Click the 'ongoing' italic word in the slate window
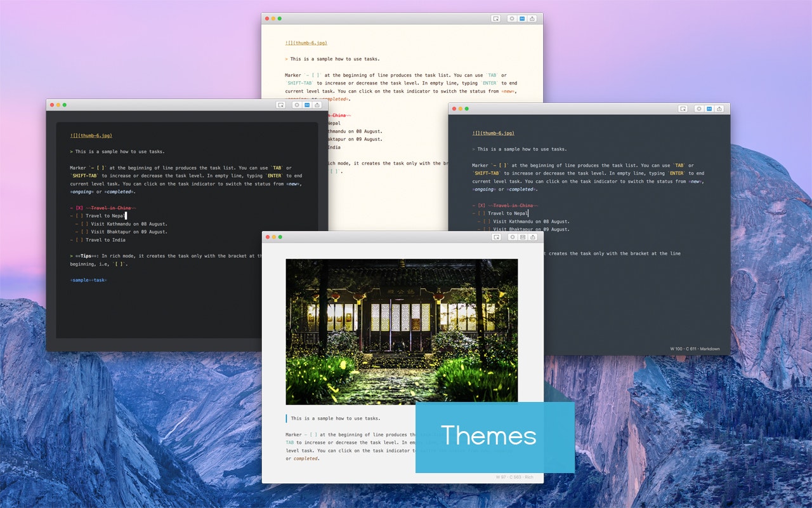Image resolution: width=812 pixels, height=508 pixels. 485,189
